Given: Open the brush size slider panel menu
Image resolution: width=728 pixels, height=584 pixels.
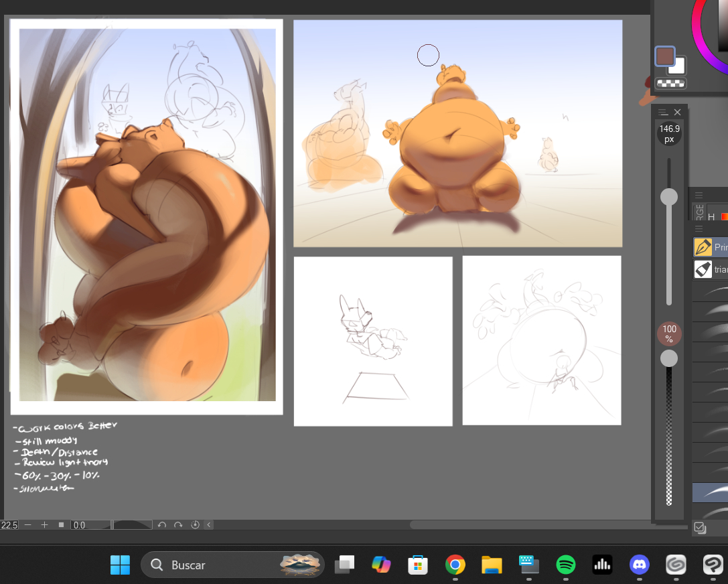Looking at the screenshot, I should [662, 113].
